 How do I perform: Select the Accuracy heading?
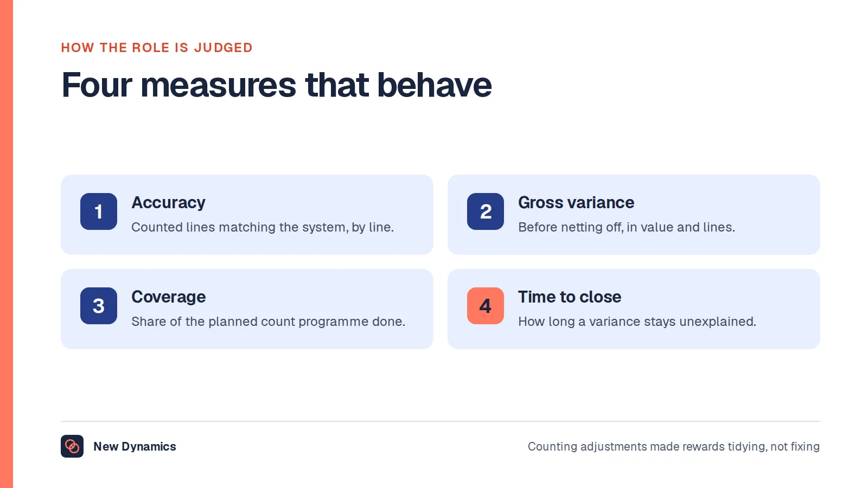pyautogui.click(x=169, y=203)
